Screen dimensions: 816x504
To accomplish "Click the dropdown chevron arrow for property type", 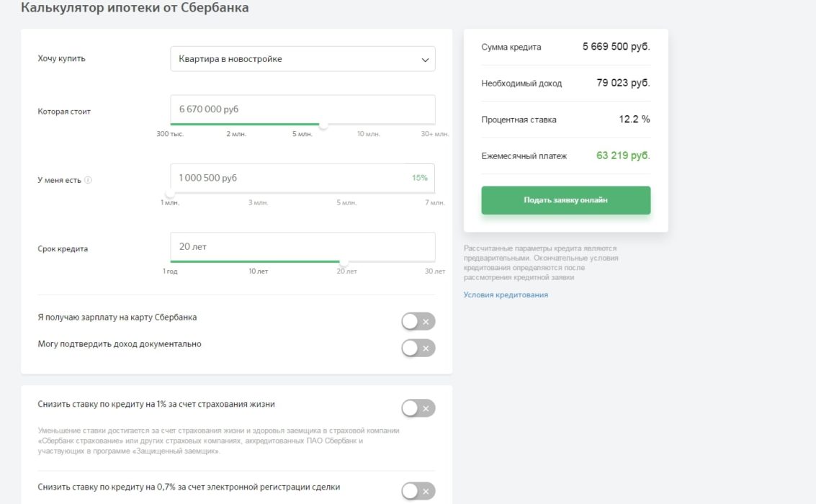I will click(x=425, y=60).
